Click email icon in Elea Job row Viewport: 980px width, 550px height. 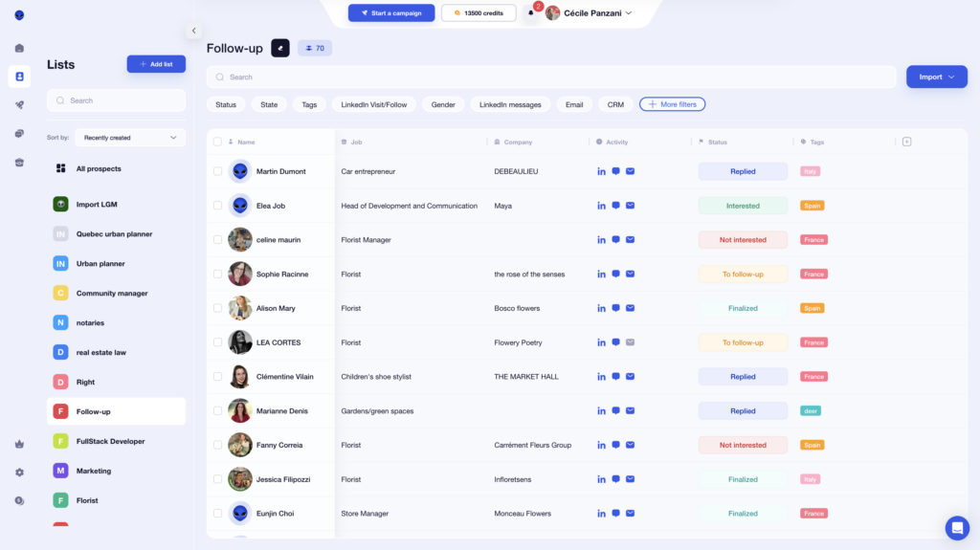[630, 206]
